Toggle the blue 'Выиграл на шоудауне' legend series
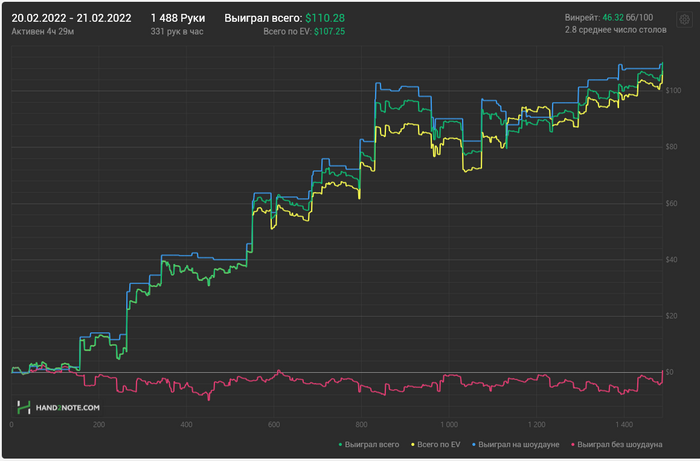The height and width of the screenshot is (461, 700). pyautogui.click(x=516, y=444)
